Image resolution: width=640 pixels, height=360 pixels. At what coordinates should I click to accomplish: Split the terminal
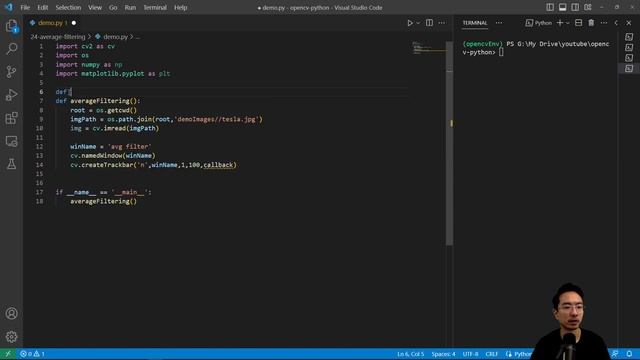578,23
